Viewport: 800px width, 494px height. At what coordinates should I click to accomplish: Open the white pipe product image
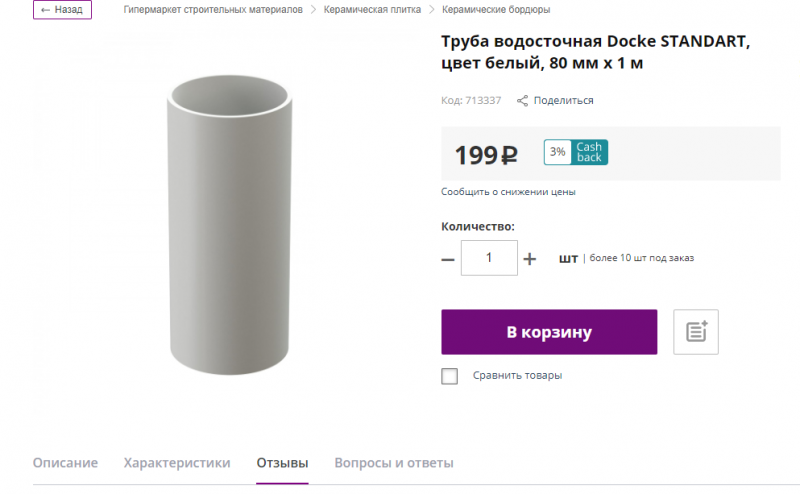(230, 225)
